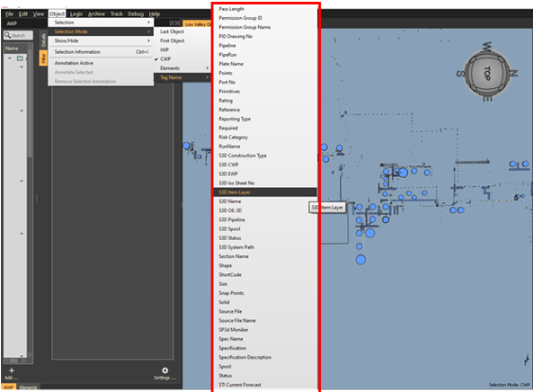Click the W compass direction label
This screenshot has height=392, width=533.
487,46
